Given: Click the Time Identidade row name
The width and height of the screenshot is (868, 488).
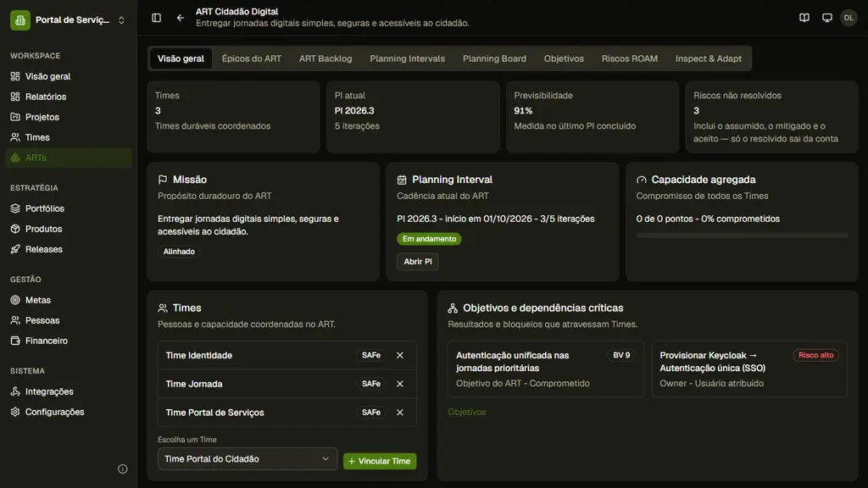Looking at the screenshot, I should 198,355.
